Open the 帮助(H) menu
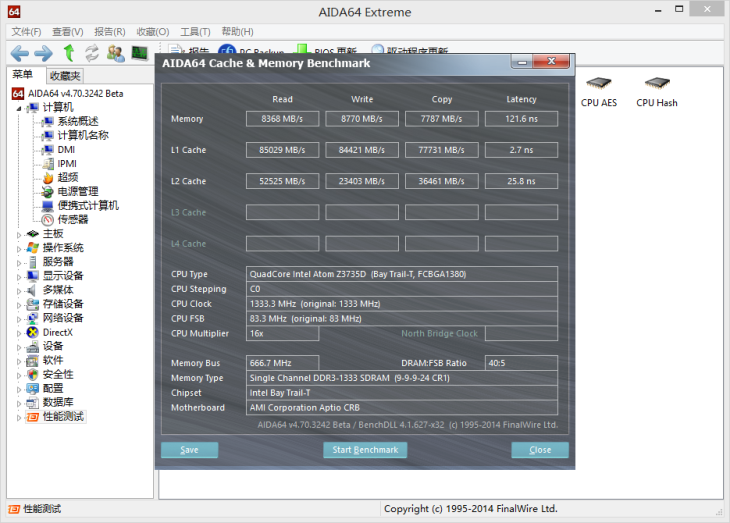Screen dimensions: 730x523 tap(237, 32)
